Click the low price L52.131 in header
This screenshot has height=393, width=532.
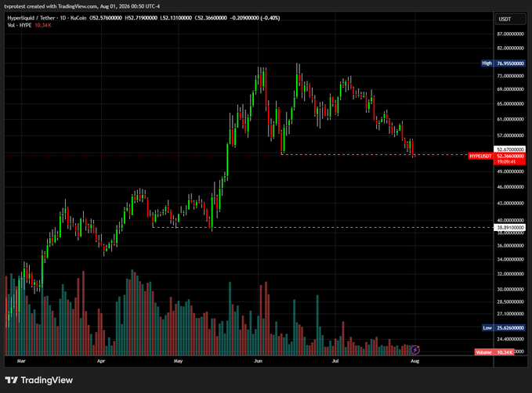tap(176, 18)
